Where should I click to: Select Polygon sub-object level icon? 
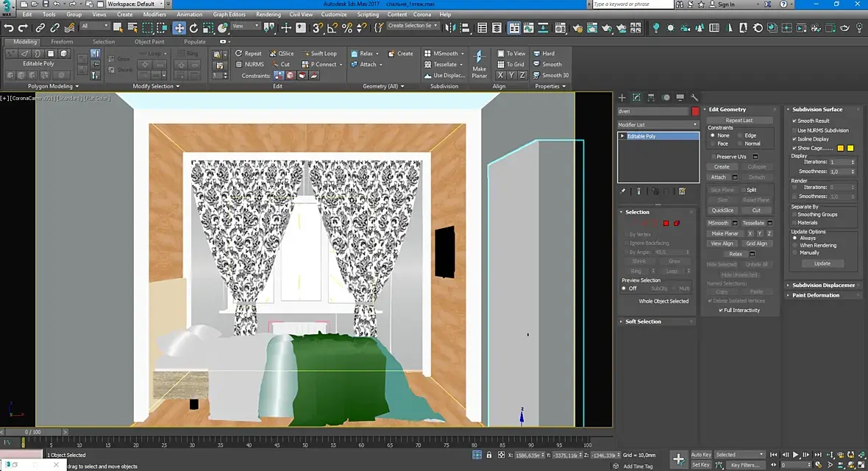[x=666, y=223]
